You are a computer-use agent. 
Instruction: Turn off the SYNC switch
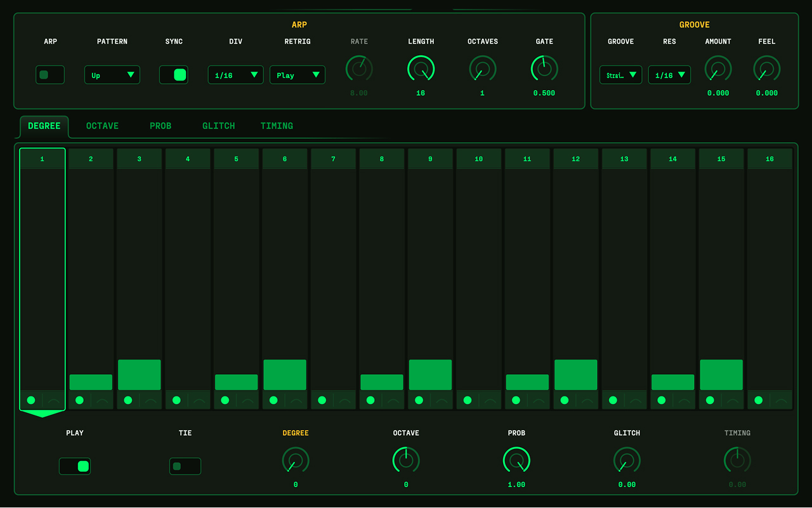[173, 75]
